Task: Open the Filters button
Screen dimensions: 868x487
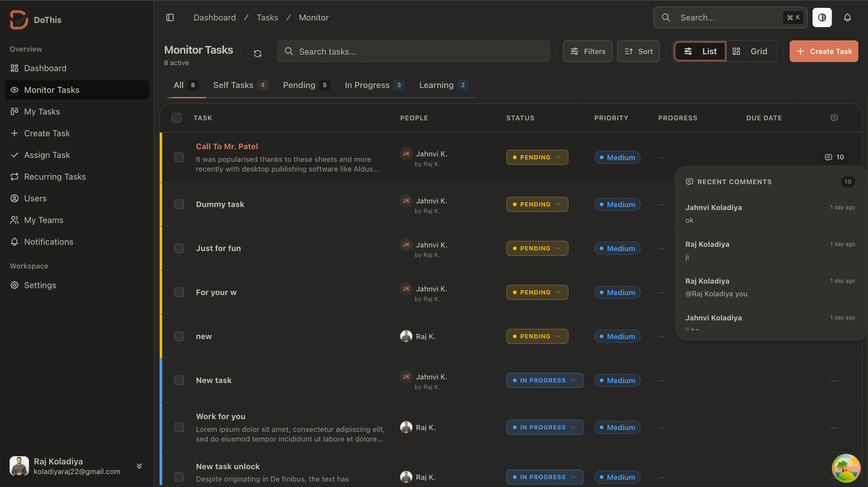Action: click(588, 51)
